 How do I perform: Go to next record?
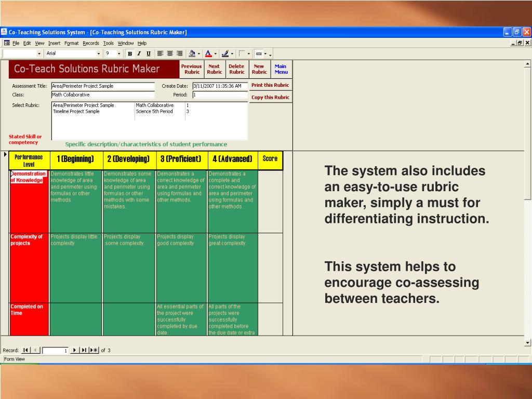pos(74,350)
